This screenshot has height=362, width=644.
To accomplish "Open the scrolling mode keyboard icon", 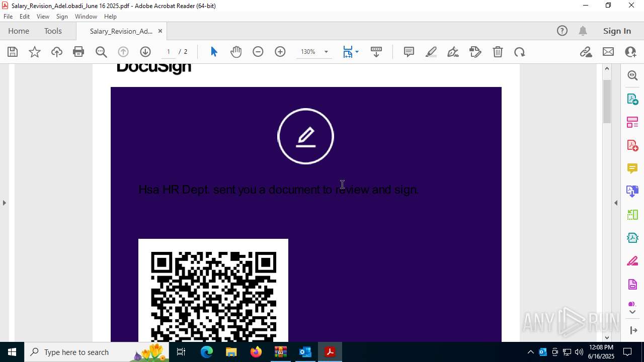I will pos(376,52).
